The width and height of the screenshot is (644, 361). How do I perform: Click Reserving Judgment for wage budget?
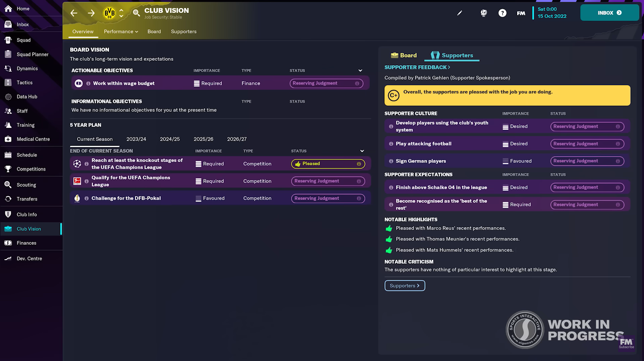[326, 83]
